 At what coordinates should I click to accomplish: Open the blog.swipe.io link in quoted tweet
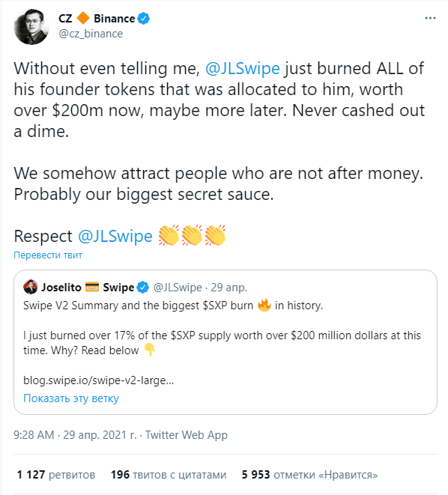click(98, 380)
